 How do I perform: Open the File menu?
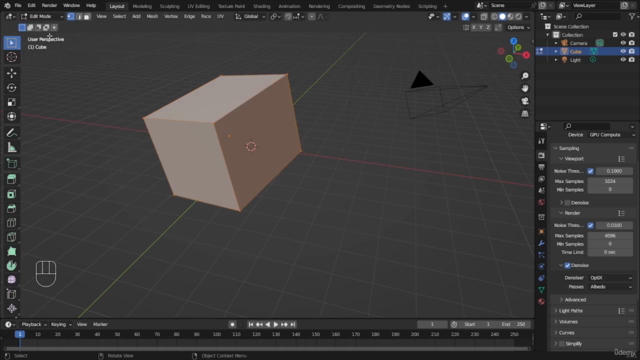click(x=18, y=6)
